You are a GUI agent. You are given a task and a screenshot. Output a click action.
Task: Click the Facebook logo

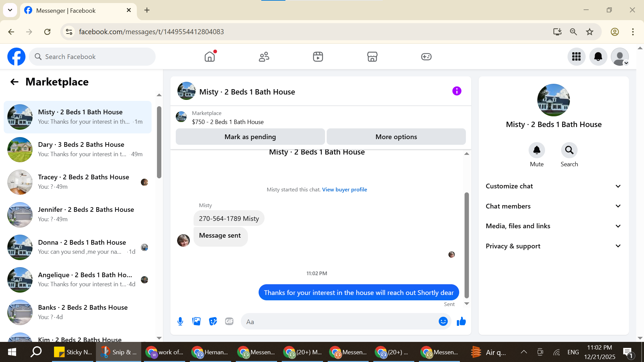(16, 57)
